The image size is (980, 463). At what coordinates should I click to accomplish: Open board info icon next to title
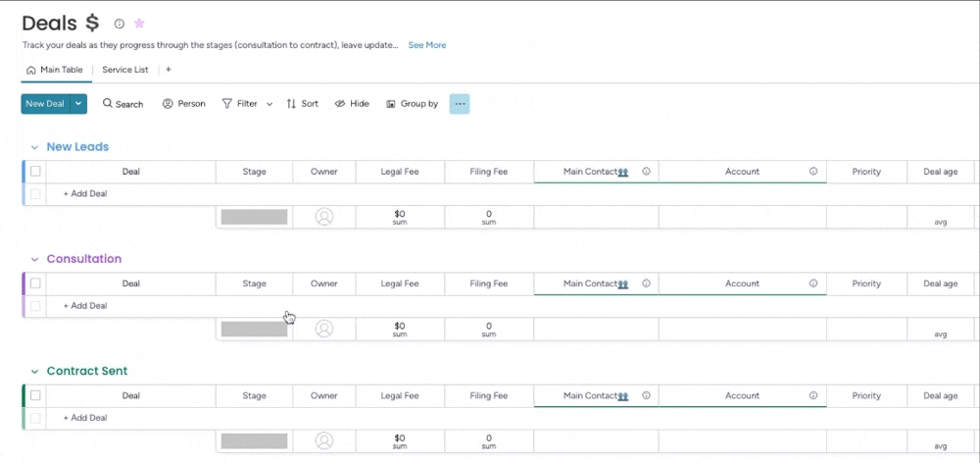point(120,24)
